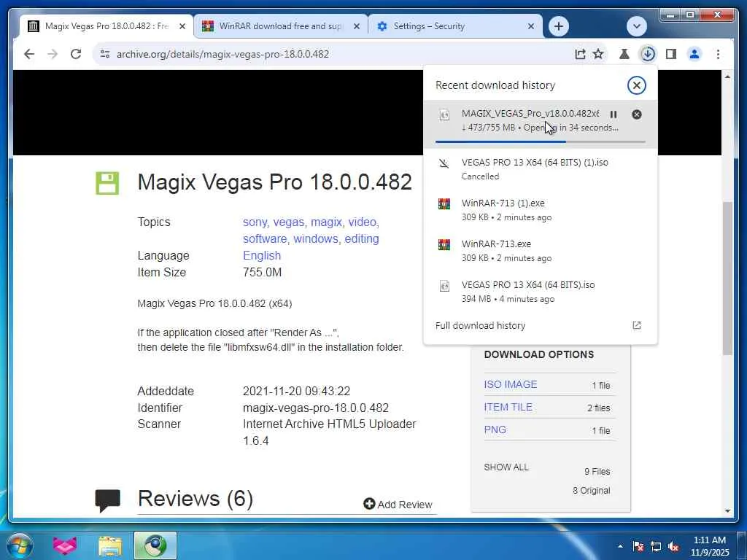This screenshot has height=560, width=747.
Task: Follow the magix topic link
Action: pos(328,222)
